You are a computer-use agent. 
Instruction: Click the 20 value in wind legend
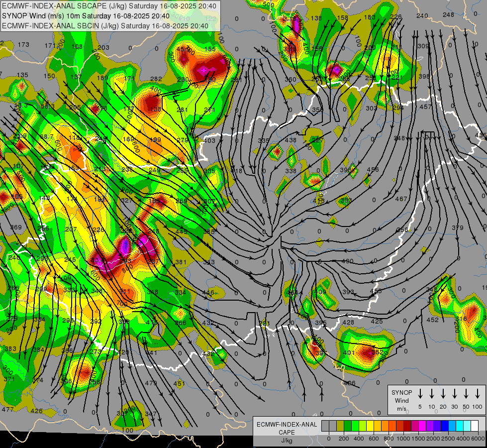tap(443, 407)
